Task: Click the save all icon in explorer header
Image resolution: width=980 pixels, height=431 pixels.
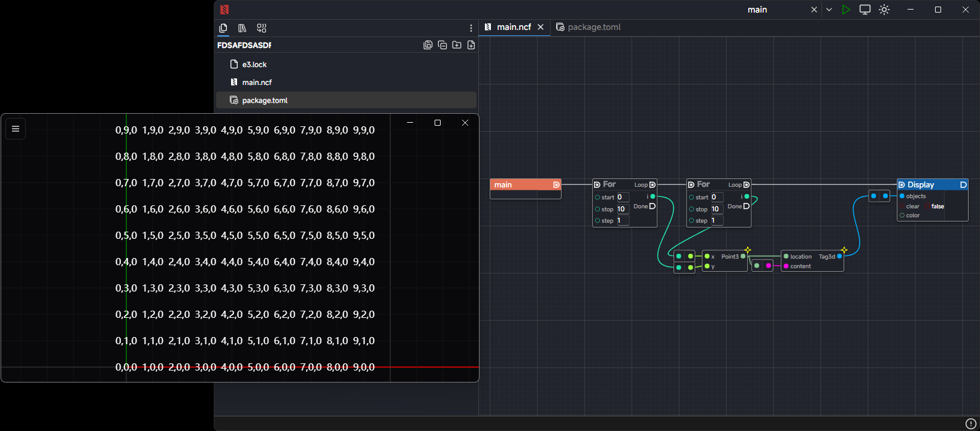Action: [428, 45]
